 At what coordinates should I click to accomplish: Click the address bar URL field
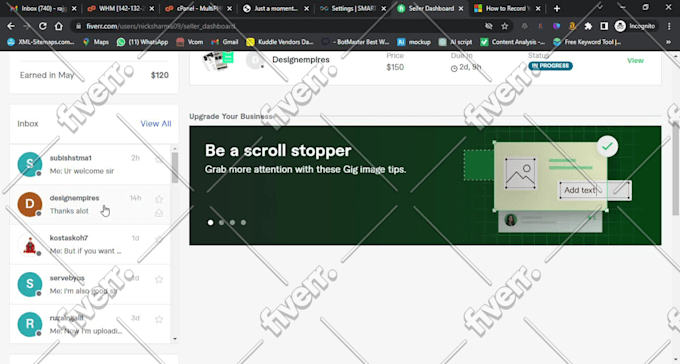tap(278, 26)
